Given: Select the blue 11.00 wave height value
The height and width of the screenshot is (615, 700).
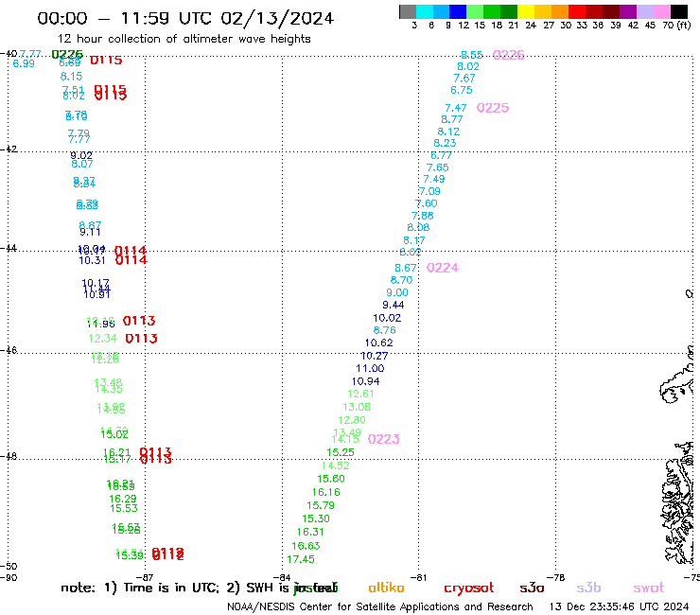Looking at the screenshot, I should 370,368.
